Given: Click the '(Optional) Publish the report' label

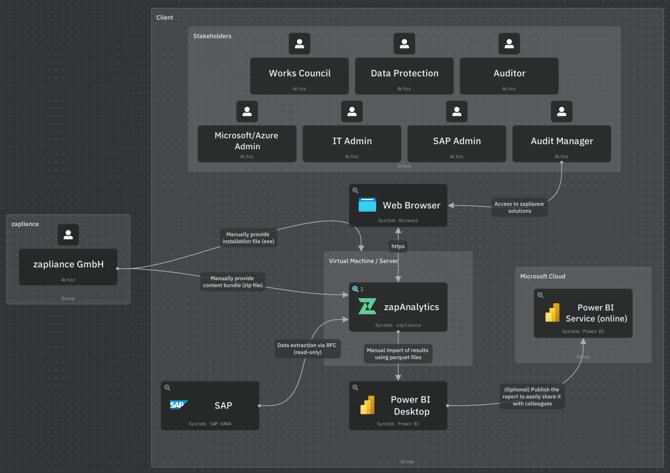Looking at the screenshot, I should [532, 397].
